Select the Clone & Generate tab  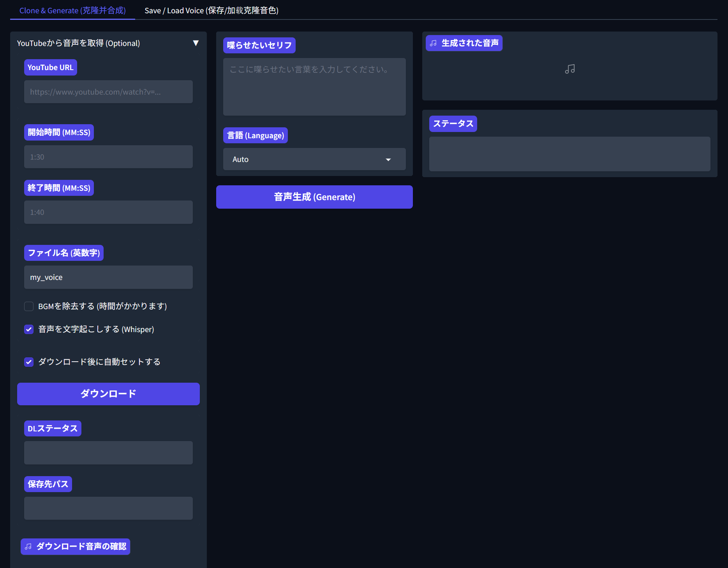[72, 11]
